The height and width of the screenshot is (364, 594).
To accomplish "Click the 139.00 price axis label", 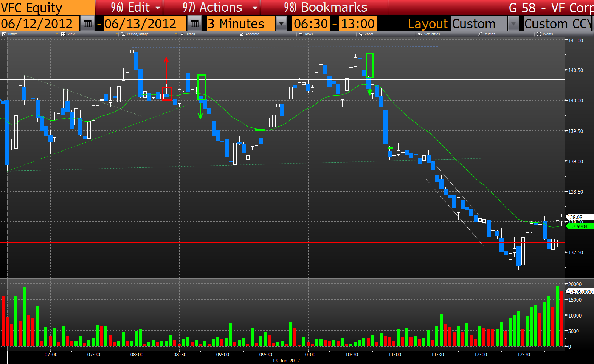I will click(x=576, y=161).
